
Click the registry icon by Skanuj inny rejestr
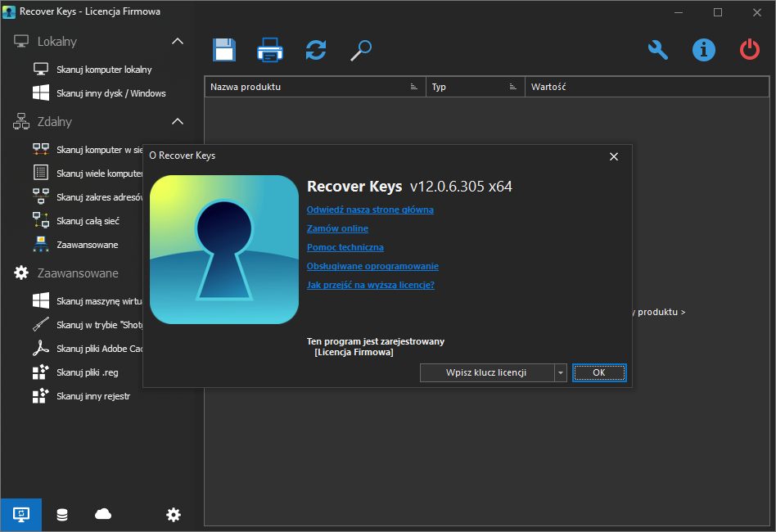(x=41, y=395)
